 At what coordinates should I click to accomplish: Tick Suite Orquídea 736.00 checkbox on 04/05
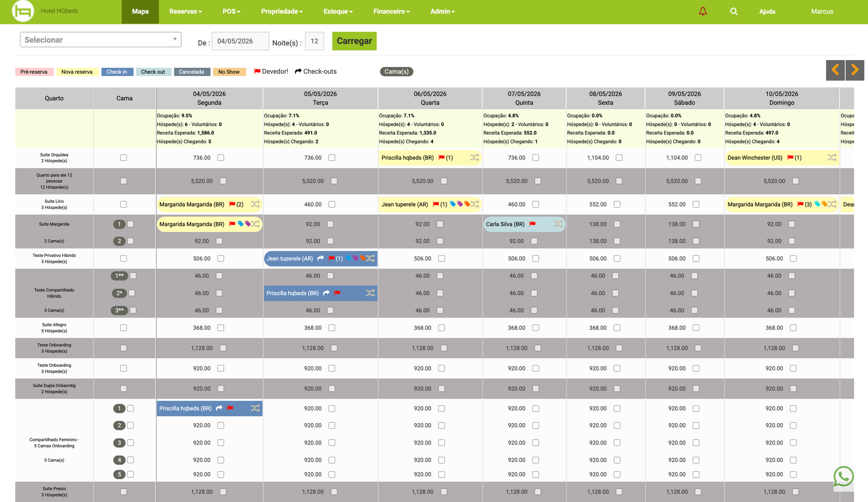coord(221,157)
